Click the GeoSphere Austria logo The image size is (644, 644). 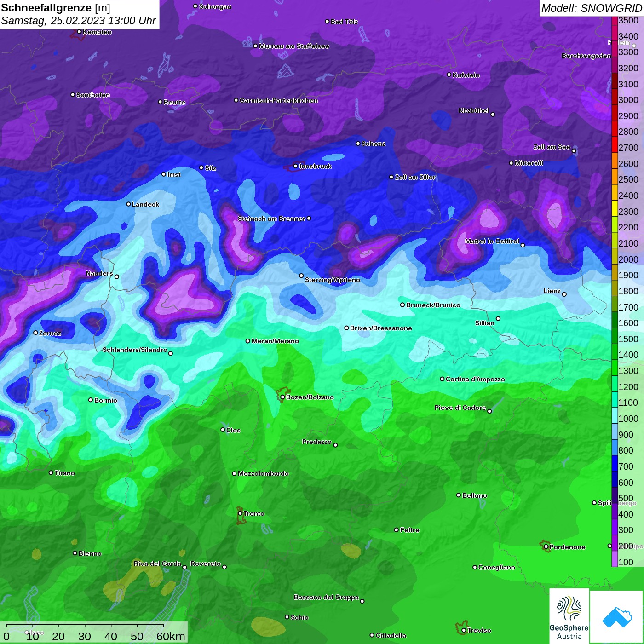(x=569, y=616)
